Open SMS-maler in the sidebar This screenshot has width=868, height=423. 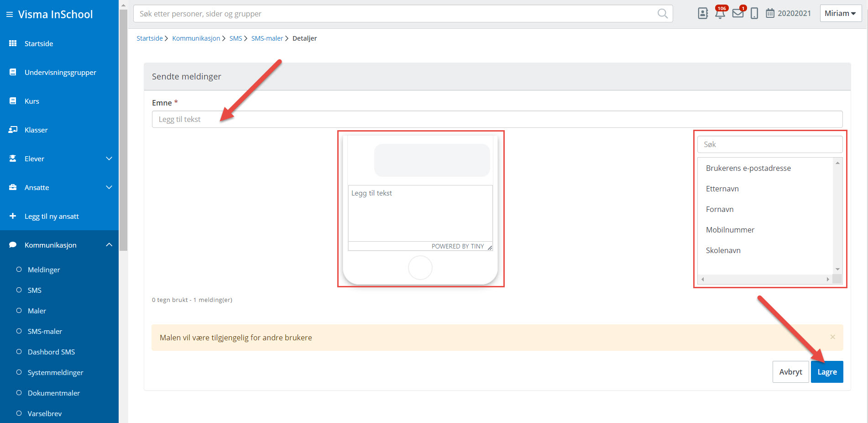(45, 331)
